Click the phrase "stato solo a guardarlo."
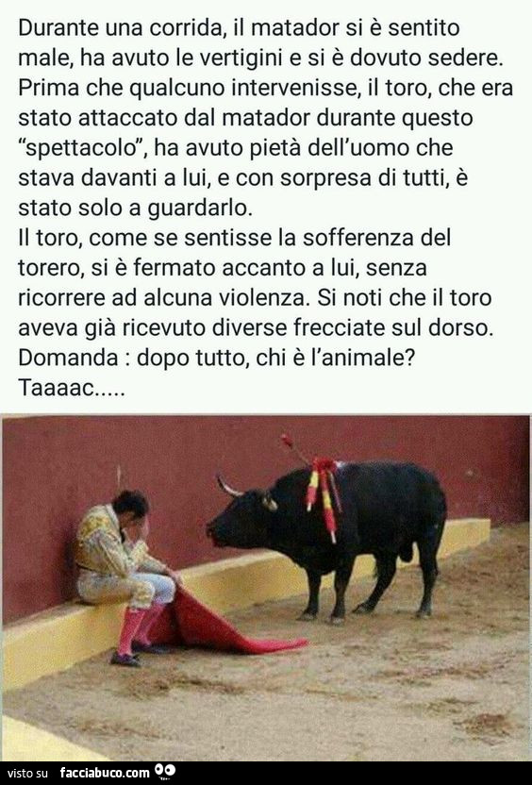This screenshot has height=785, width=532. tap(135, 209)
